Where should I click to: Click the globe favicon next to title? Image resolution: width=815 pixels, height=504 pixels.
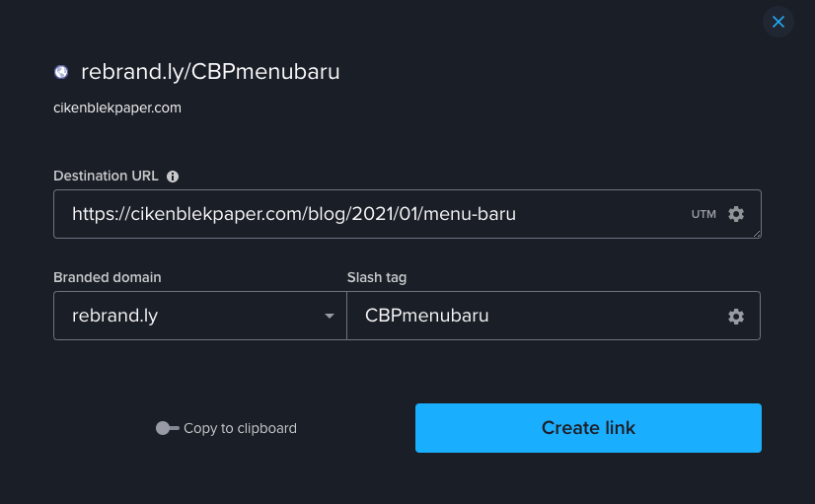click(61, 72)
